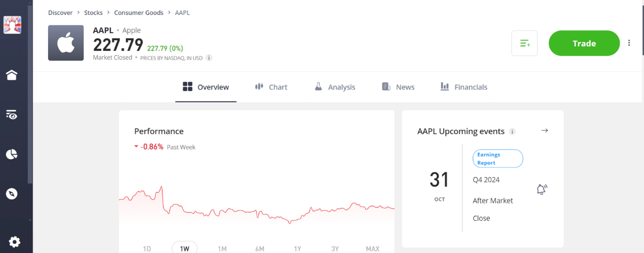This screenshot has height=253, width=644.
Task: Open the Home icon in sidebar
Action: pyautogui.click(x=12, y=75)
